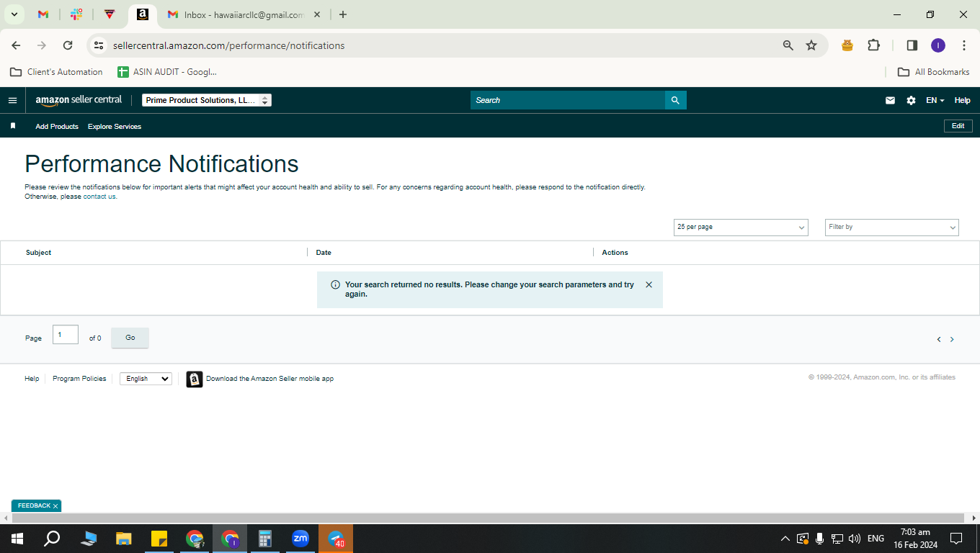Open Explore Services menu item
The height and width of the screenshot is (553, 980).
click(x=115, y=126)
